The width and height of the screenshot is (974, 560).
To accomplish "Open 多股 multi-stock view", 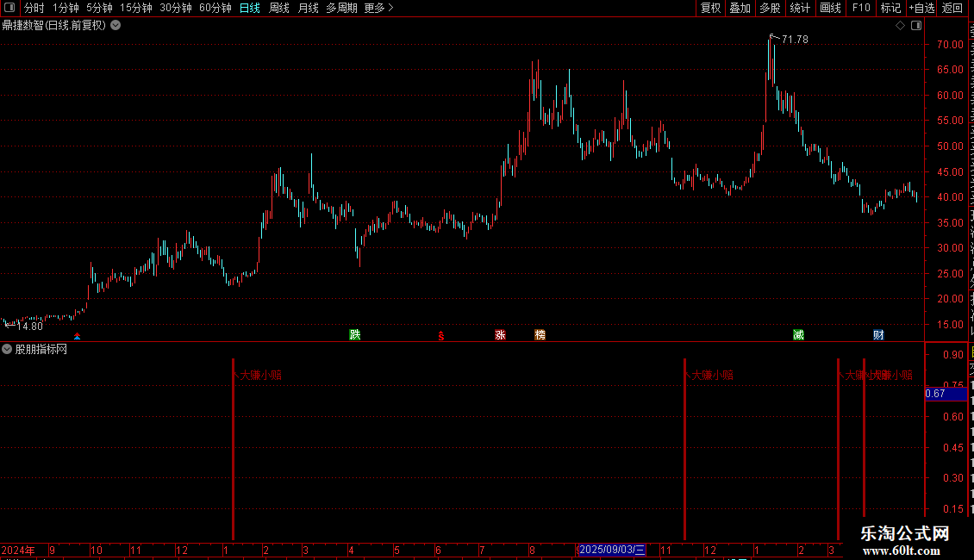I will 770,8.
